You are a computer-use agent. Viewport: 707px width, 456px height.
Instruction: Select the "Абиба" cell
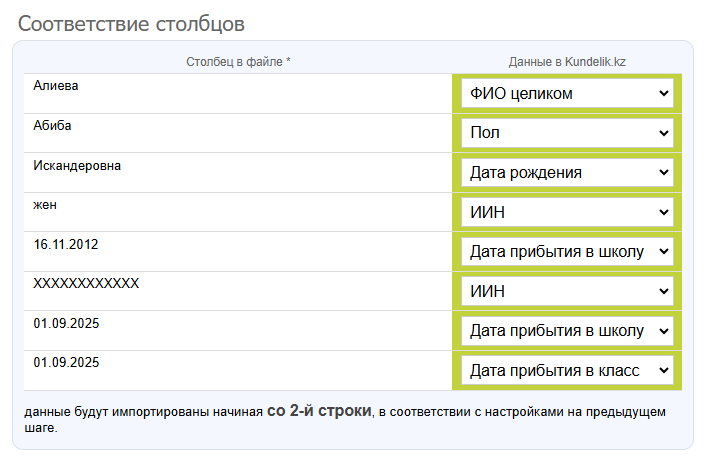(53, 126)
